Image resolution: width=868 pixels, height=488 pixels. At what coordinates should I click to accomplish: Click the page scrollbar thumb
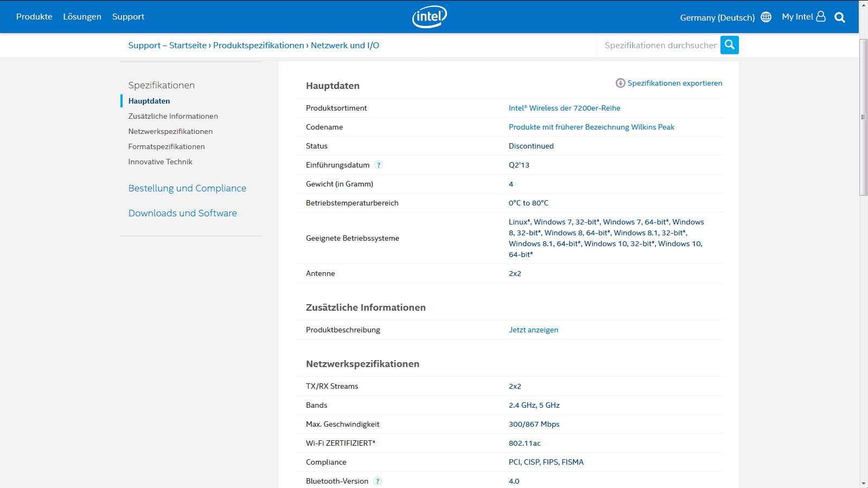point(863,117)
